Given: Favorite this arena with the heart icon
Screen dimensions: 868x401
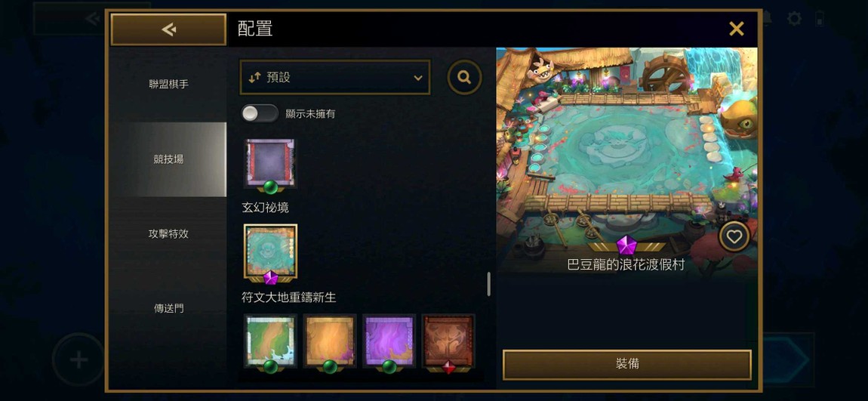Looking at the screenshot, I should (x=734, y=237).
